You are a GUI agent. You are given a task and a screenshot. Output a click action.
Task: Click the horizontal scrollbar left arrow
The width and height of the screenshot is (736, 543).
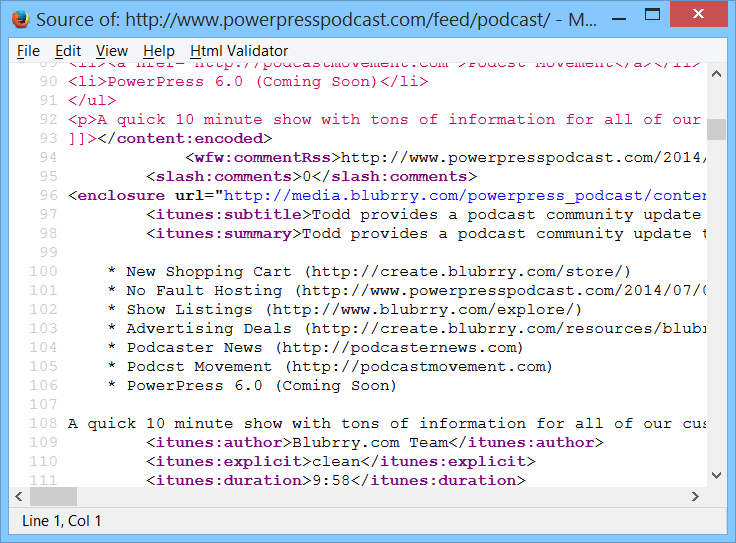point(19,497)
